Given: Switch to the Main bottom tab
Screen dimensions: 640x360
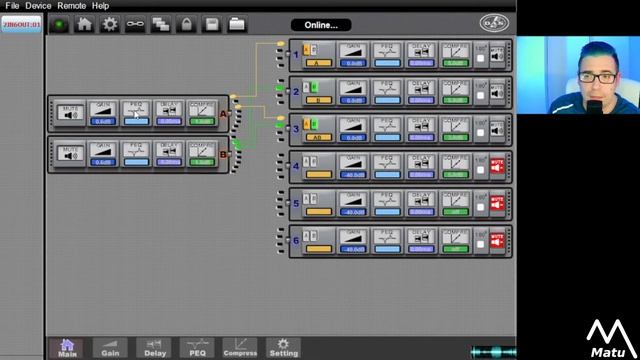Looking at the screenshot, I should pyautogui.click(x=67, y=348).
